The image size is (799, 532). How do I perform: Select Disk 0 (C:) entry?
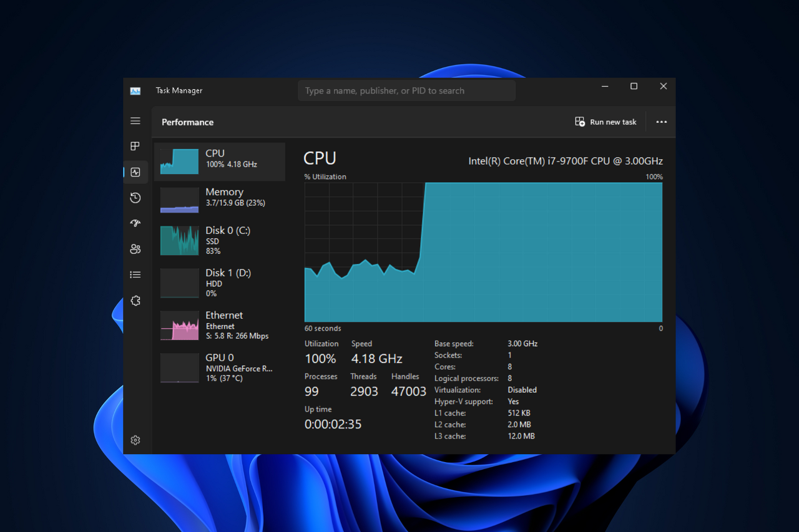220,241
